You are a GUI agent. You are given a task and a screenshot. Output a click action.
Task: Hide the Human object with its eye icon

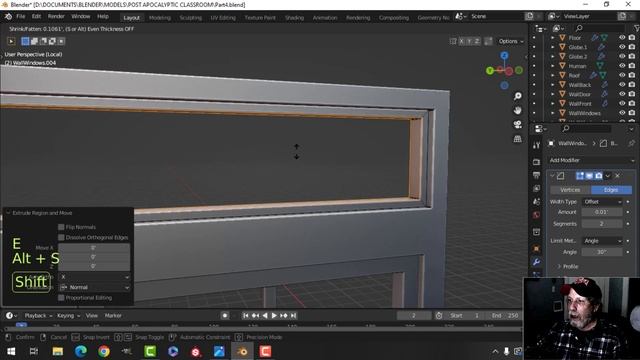pyautogui.click(x=622, y=66)
